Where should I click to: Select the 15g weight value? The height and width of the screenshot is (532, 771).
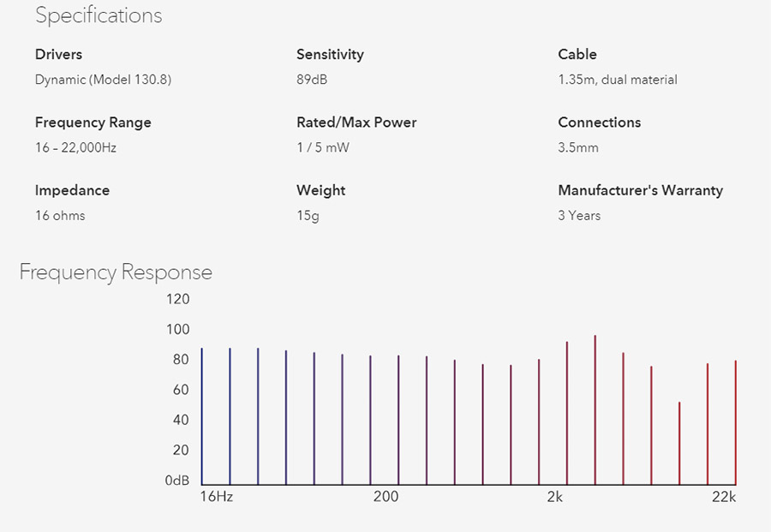(x=308, y=216)
